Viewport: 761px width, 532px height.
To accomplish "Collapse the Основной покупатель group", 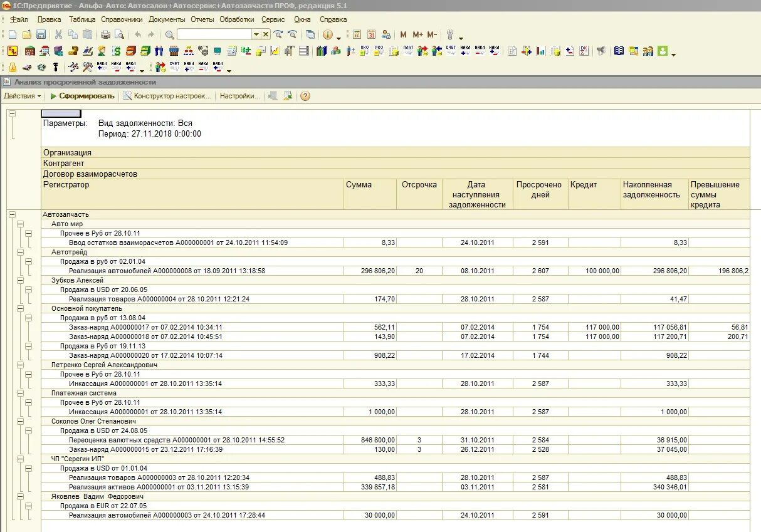I will click(20, 308).
